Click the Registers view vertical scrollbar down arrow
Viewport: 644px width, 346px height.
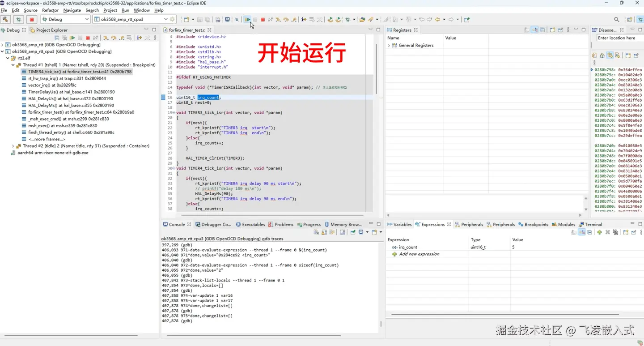(x=586, y=209)
